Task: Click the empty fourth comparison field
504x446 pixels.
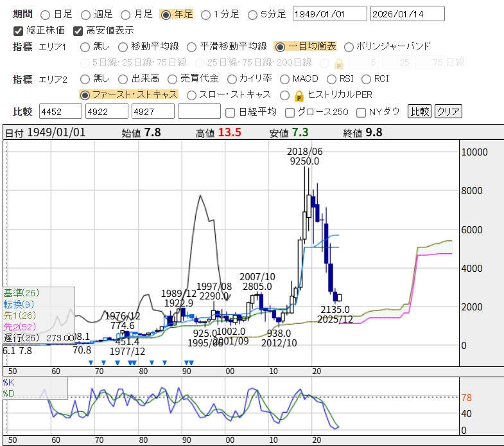Action: pyautogui.click(x=199, y=111)
